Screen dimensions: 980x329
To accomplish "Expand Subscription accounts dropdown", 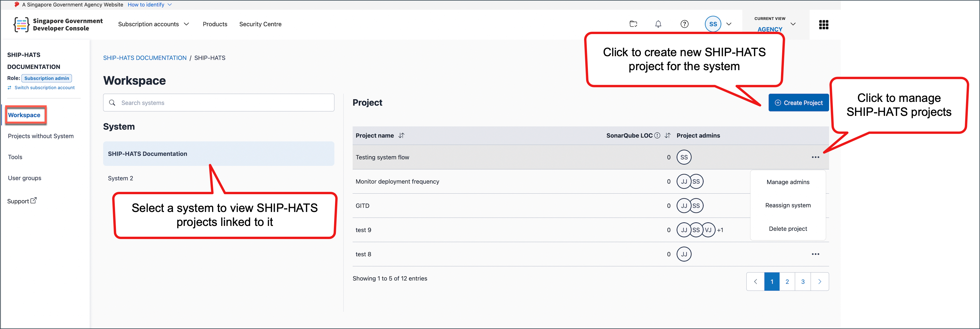I will pyautogui.click(x=153, y=24).
